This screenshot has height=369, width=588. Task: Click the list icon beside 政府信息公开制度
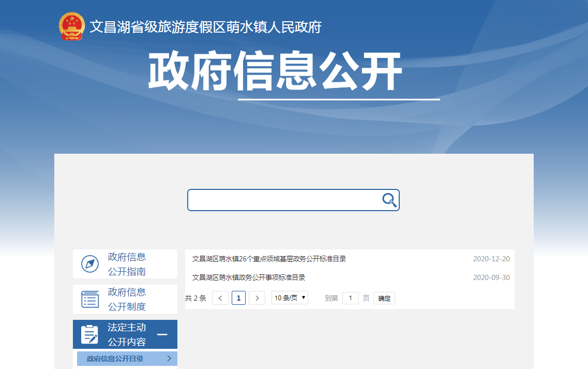[90, 299]
